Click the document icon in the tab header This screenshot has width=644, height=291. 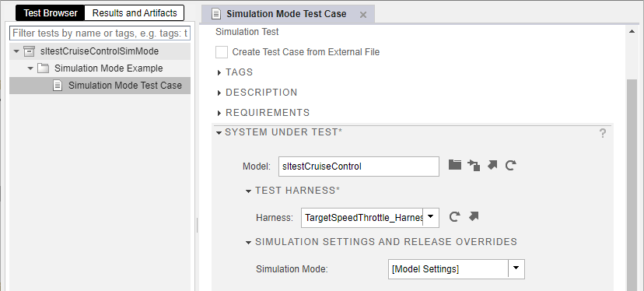tap(215, 14)
